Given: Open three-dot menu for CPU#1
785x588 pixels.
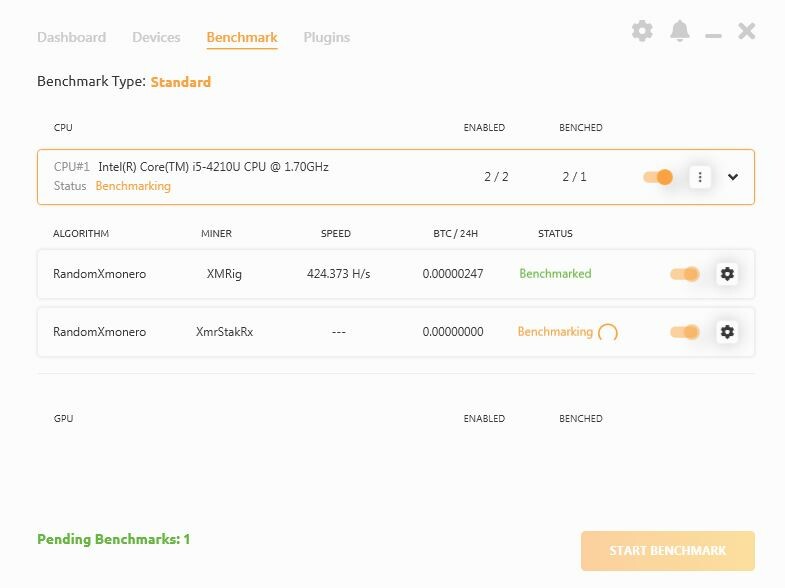Looking at the screenshot, I should (x=700, y=177).
